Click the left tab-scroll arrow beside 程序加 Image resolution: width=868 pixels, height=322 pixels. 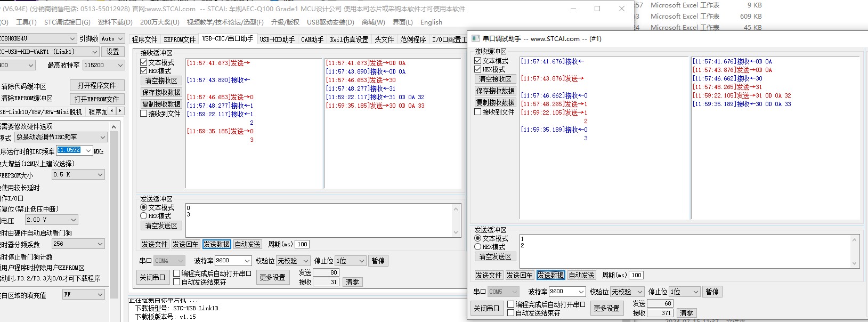coord(112,111)
